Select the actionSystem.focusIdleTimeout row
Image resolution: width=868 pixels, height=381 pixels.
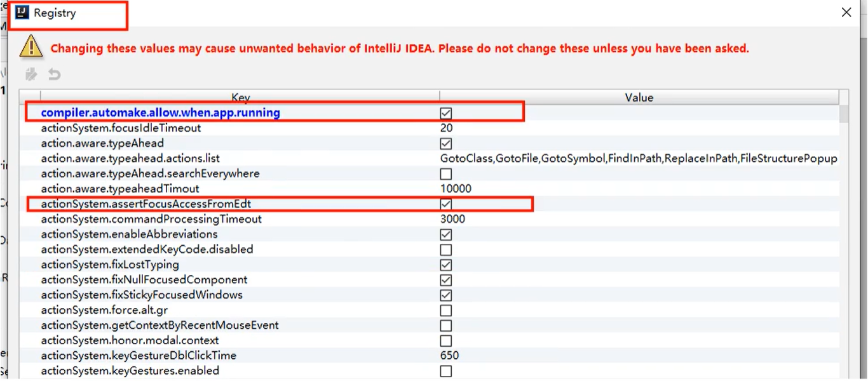pos(191,128)
